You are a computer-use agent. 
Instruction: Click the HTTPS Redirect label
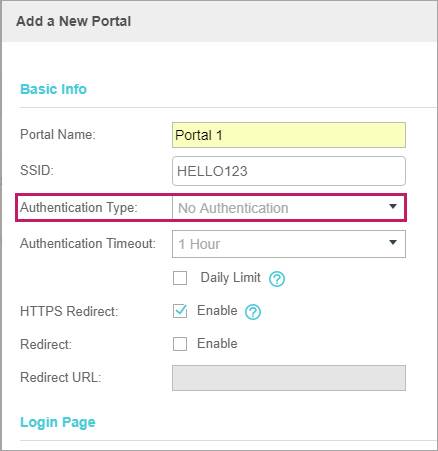coord(69,311)
